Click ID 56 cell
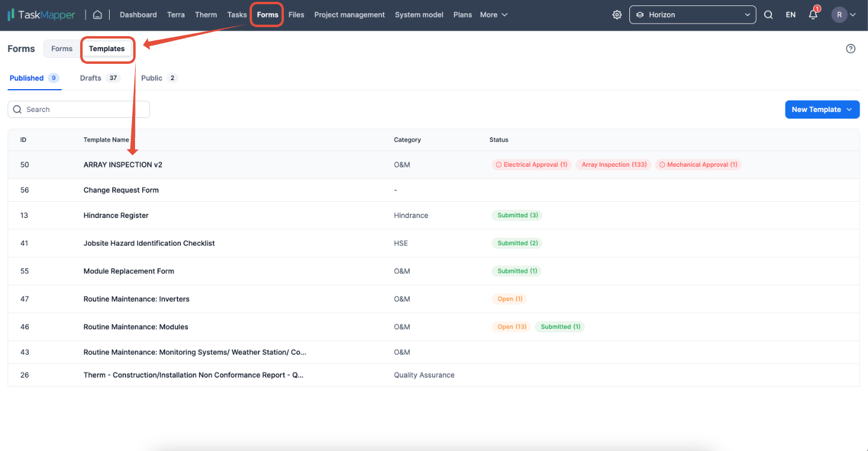 point(25,190)
